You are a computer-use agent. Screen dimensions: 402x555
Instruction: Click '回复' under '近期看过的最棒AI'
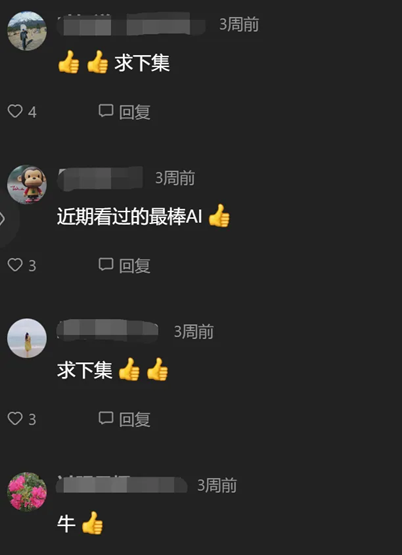pyautogui.click(x=134, y=265)
